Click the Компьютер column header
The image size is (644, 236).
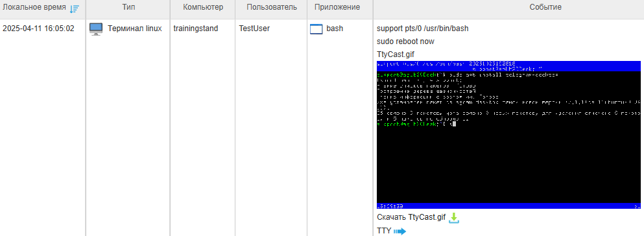203,7
